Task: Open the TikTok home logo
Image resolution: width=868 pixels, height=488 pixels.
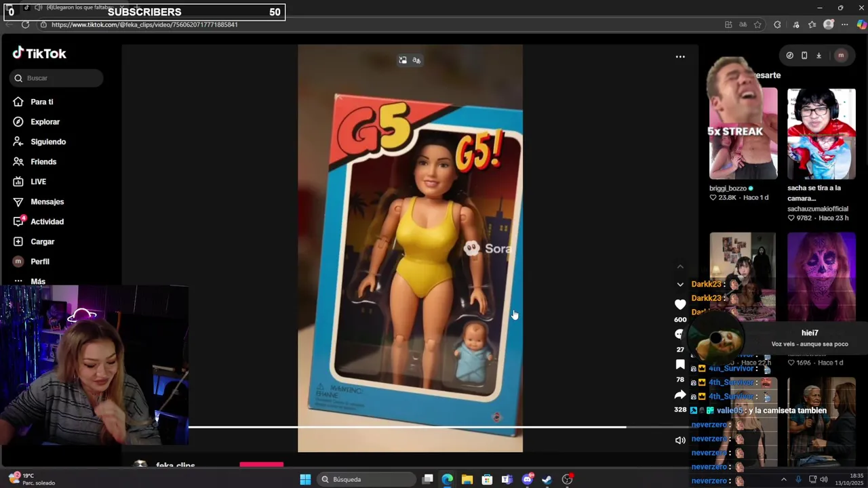Action: point(39,54)
